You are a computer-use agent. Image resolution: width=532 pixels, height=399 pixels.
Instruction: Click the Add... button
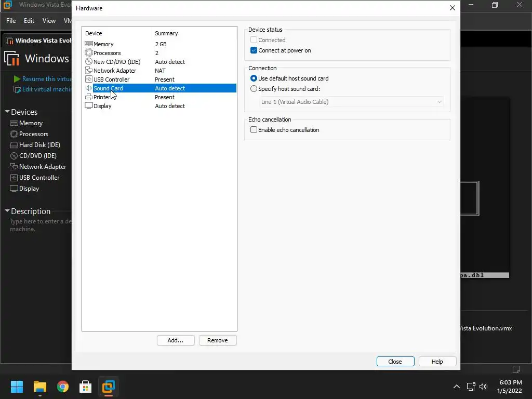point(176,340)
